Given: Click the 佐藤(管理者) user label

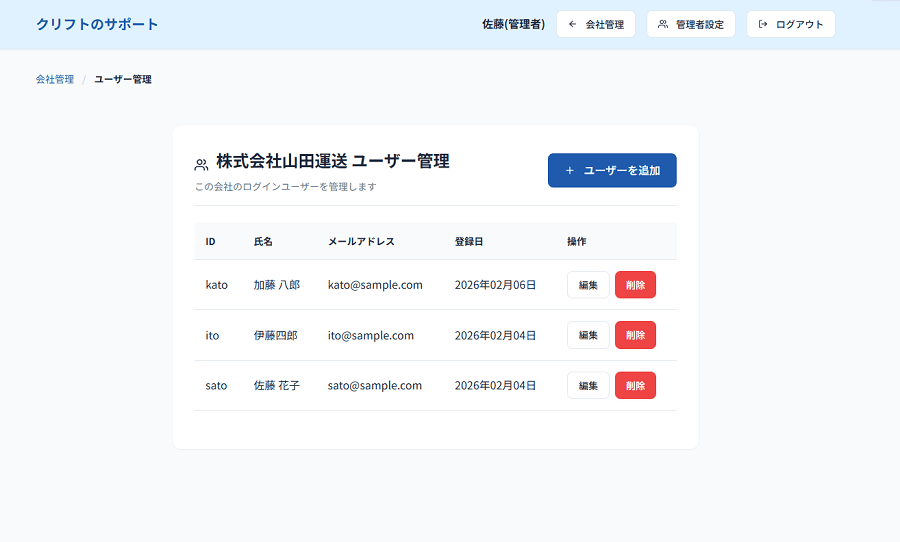Looking at the screenshot, I should coord(513,24).
